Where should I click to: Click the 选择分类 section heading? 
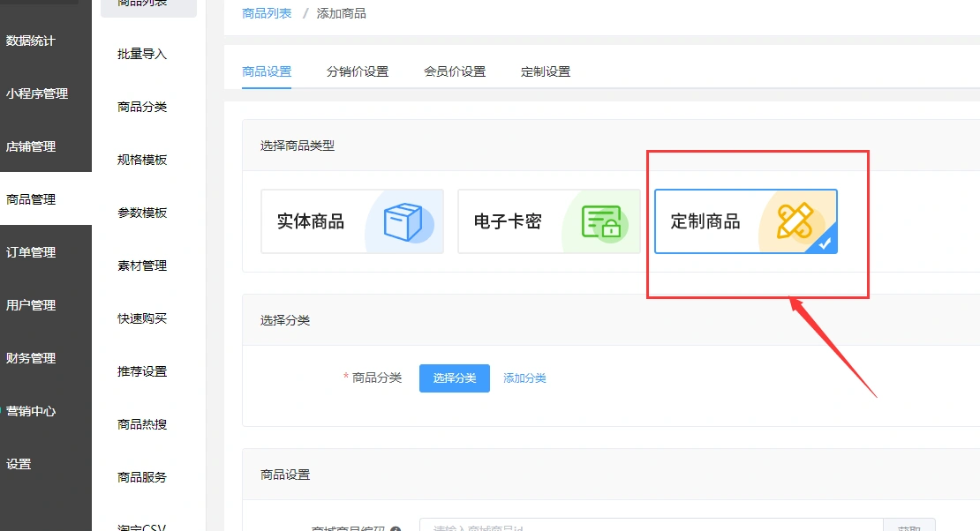(285, 320)
